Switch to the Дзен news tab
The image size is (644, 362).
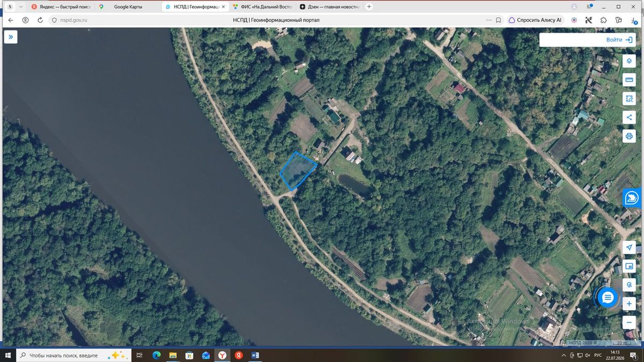click(x=330, y=6)
